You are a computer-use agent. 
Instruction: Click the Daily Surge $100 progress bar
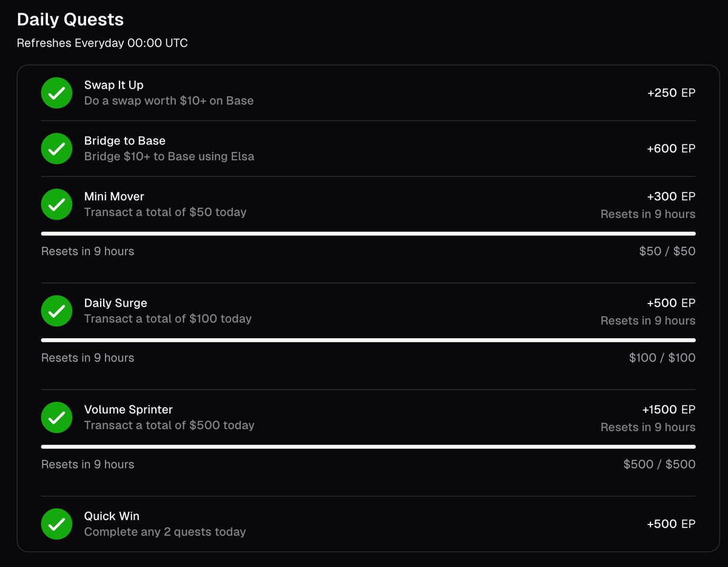pos(368,340)
